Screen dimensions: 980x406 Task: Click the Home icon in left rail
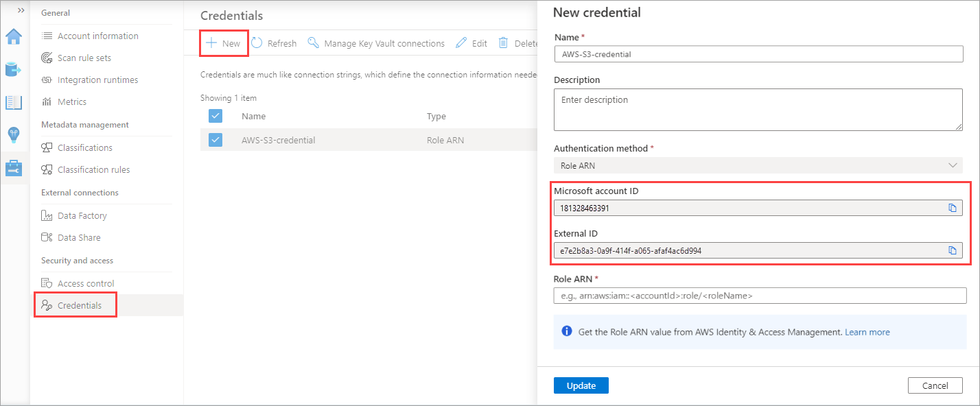[x=14, y=37]
